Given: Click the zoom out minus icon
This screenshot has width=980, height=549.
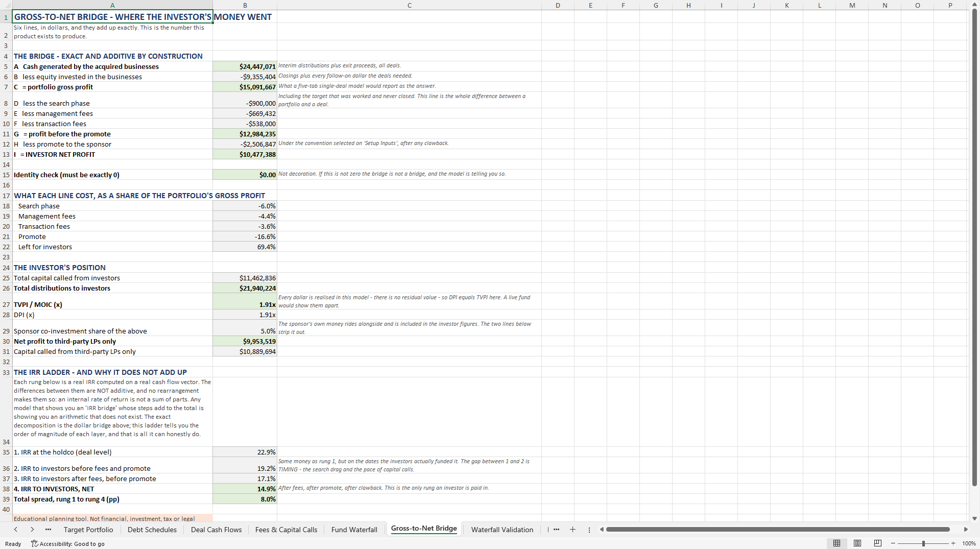Looking at the screenshot, I should [893, 543].
